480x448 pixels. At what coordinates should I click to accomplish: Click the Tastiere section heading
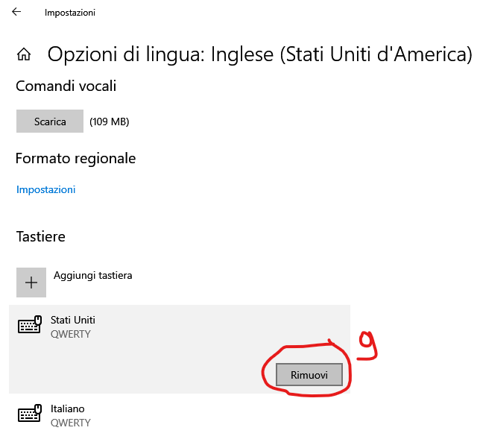pos(41,236)
